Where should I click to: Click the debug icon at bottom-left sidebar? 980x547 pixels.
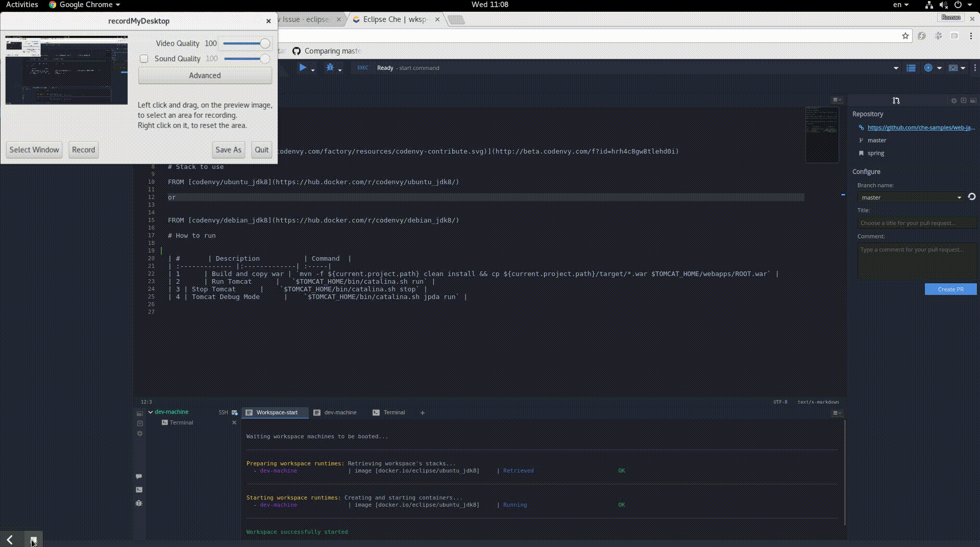139,503
